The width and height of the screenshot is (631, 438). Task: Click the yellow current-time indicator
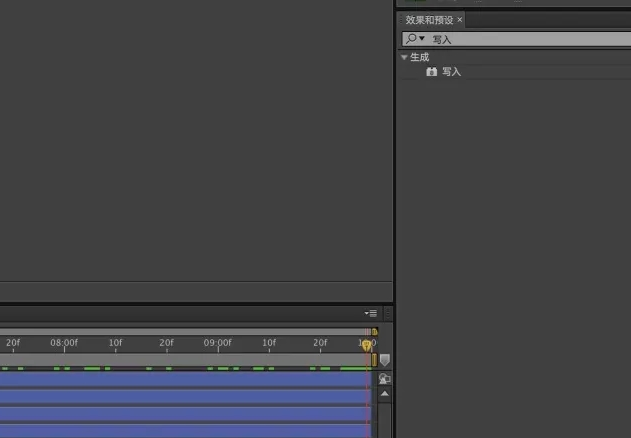click(366, 345)
